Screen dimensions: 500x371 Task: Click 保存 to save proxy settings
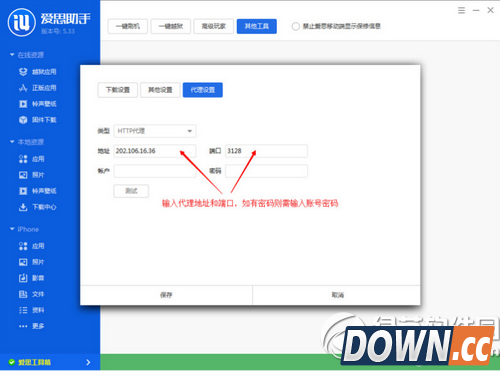166,295
